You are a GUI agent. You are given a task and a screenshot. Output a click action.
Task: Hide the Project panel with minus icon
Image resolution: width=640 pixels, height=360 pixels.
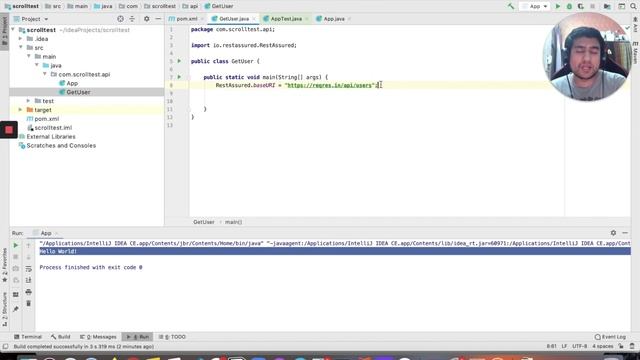[x=158, y=19]
